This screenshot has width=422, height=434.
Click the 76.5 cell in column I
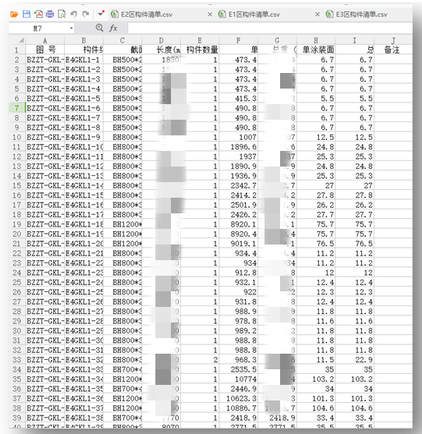pyautogui.click(x=354, y=243)
